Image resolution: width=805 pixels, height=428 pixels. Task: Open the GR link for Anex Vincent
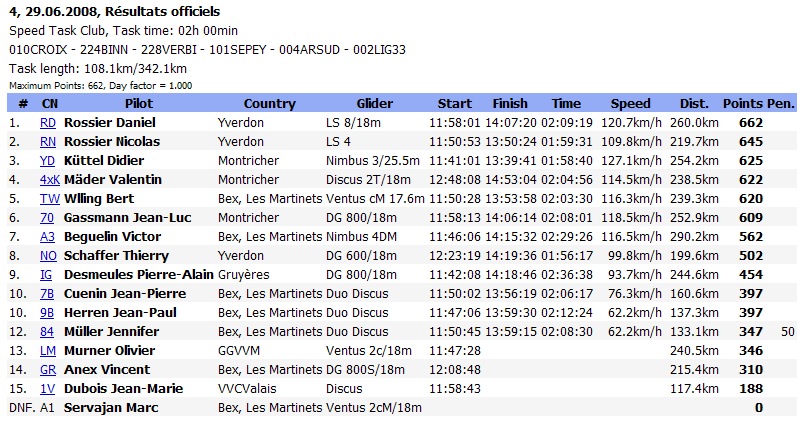(48, 369)
